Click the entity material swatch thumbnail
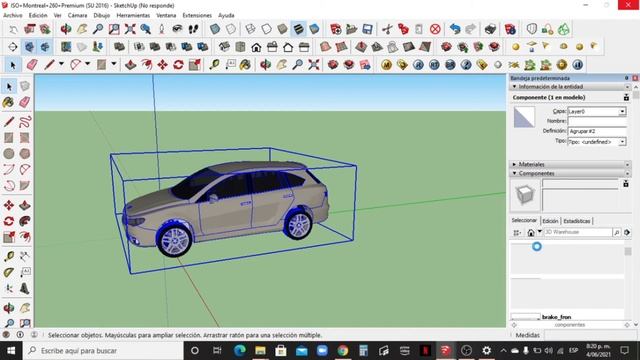The image size is (640, 360). 524,117
